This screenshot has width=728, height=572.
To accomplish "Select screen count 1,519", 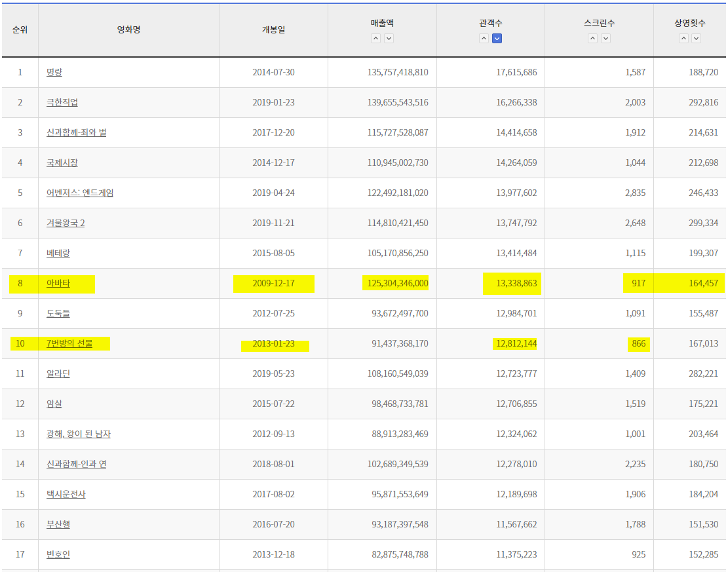I will [635, 404].
